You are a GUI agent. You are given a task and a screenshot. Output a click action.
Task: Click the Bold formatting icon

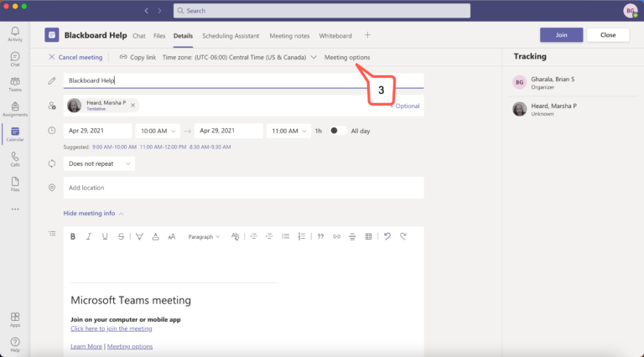73,236
